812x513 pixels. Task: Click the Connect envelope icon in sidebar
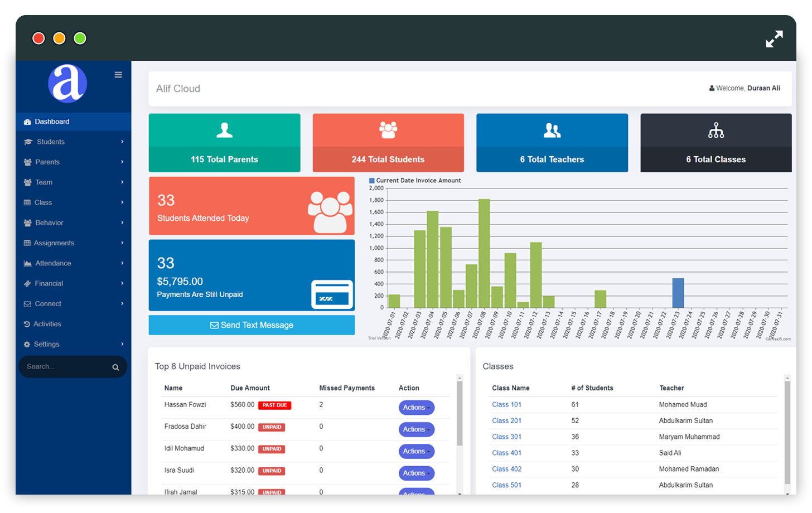tap(28, 303)
